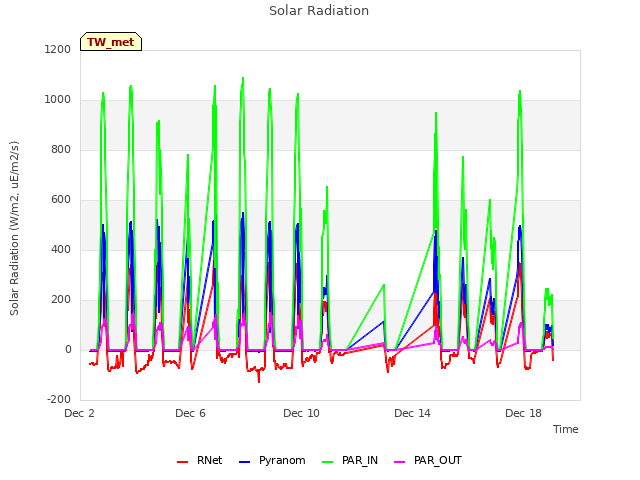This screenshot has width=640, height=480.
Task: Click the Solar Radiation chart title
Action: tap(319, 11)
